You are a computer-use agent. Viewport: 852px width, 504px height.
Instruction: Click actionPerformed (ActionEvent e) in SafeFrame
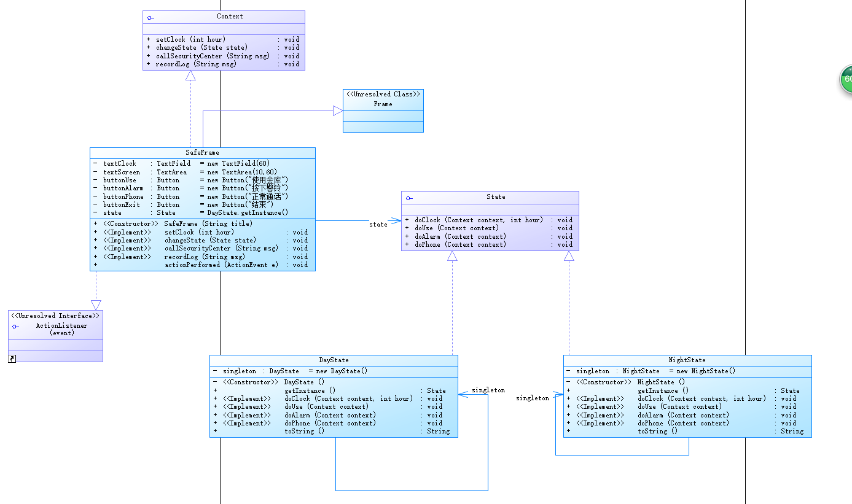tap(201, 265)
